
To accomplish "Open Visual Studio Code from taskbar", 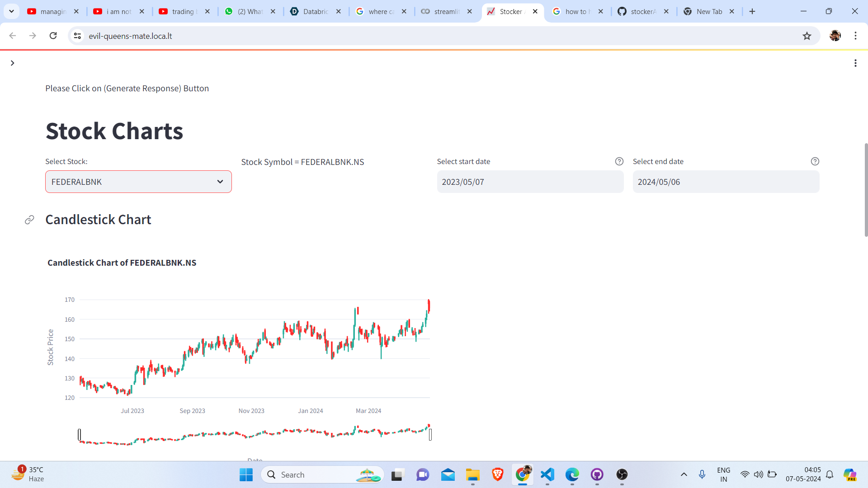I will coord(547,474).
